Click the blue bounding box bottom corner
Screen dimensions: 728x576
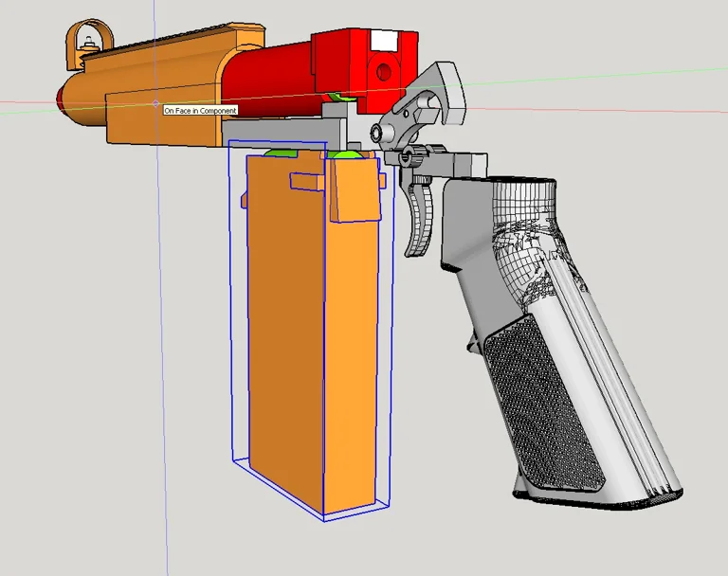tap(324, 520)
